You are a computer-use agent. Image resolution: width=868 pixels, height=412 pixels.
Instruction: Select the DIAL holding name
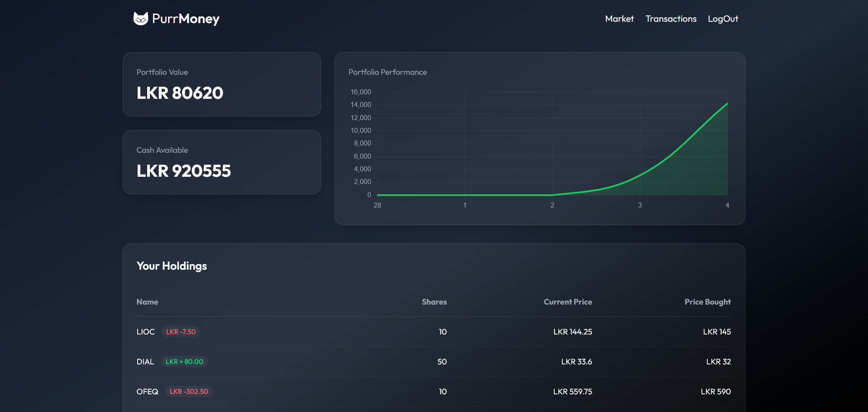click(145, 362)
